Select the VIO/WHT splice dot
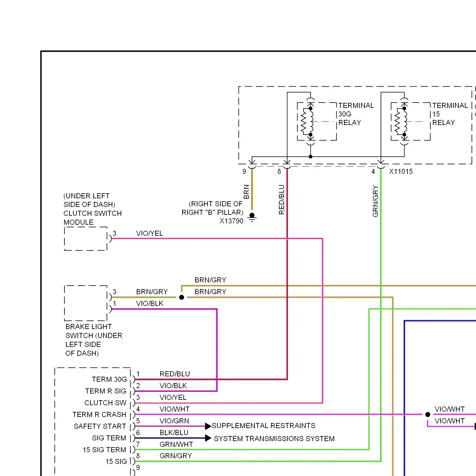Viewport: 476px width, 476px height. click(x=428, y=414)
